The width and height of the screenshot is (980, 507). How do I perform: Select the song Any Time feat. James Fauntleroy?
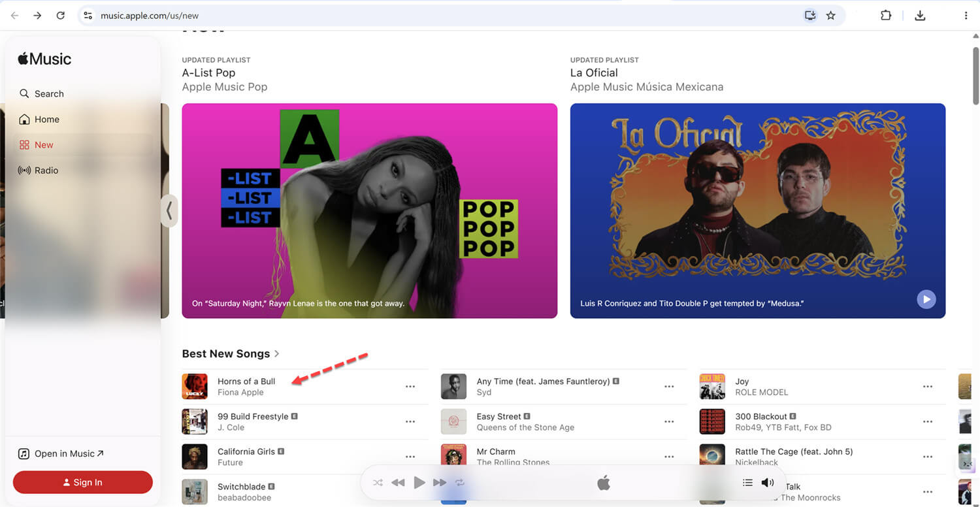click(543, 381)
